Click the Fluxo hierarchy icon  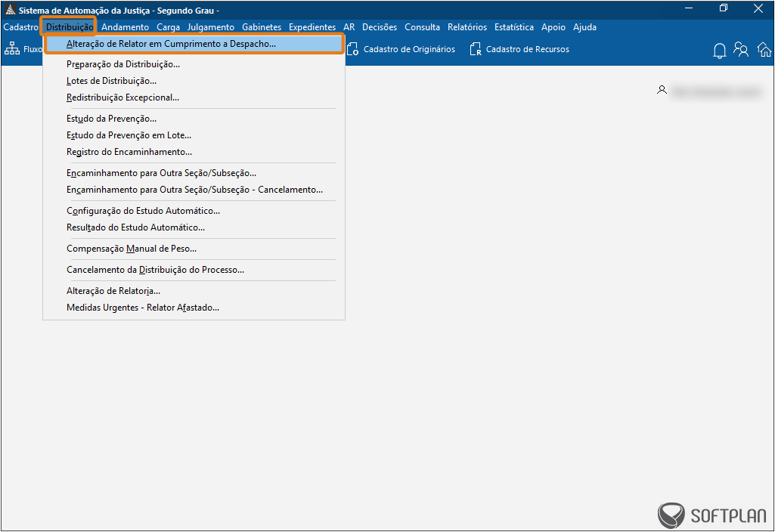[x=12, y=48]
